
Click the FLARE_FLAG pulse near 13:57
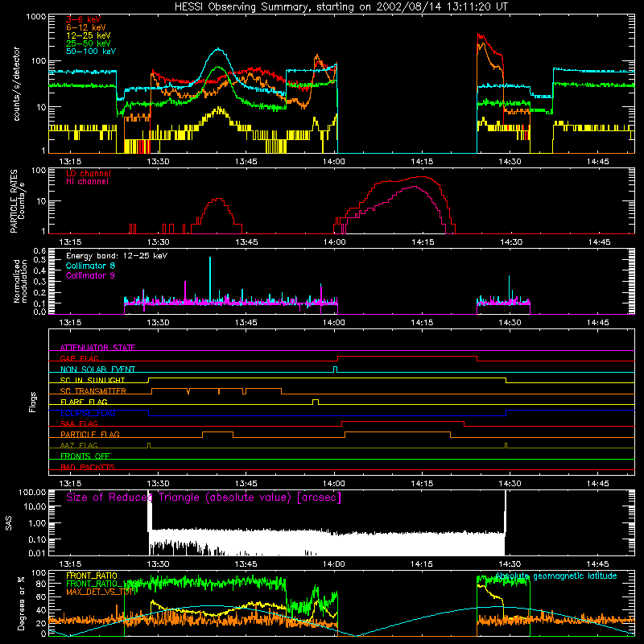[x=316, y=402]
